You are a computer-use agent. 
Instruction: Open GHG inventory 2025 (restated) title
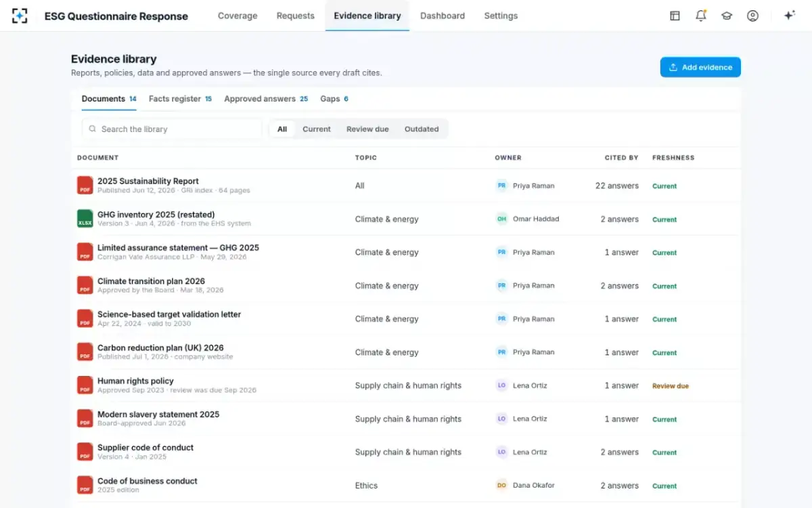coord(156,214)
